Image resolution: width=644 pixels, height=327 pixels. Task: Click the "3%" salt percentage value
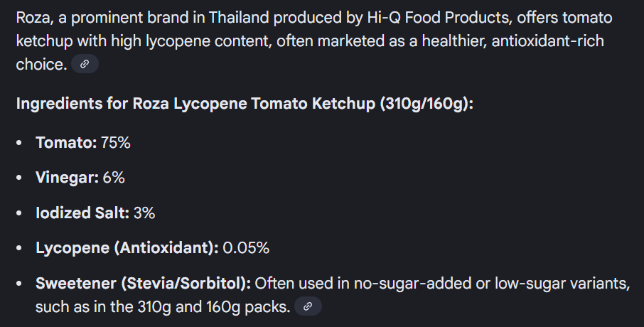[x=144, y=213]
